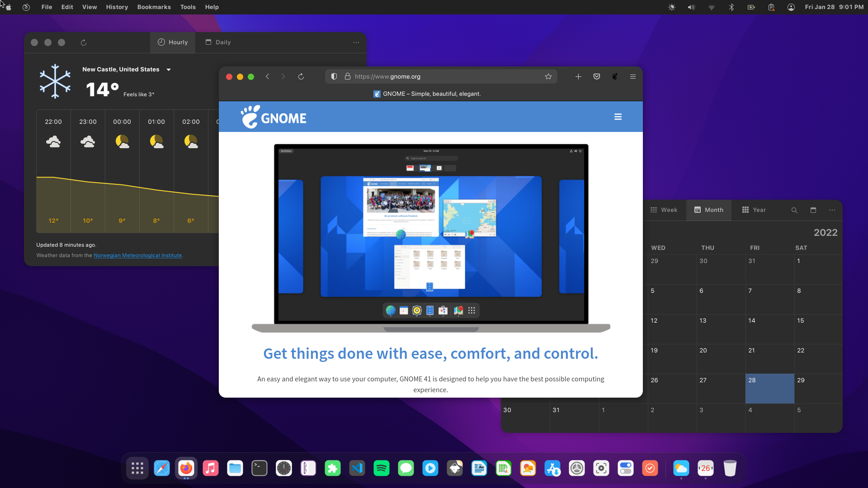The image size is (868, 488).
Task: Click the date and time in the top bar
Action: click(x=834, y=7)
